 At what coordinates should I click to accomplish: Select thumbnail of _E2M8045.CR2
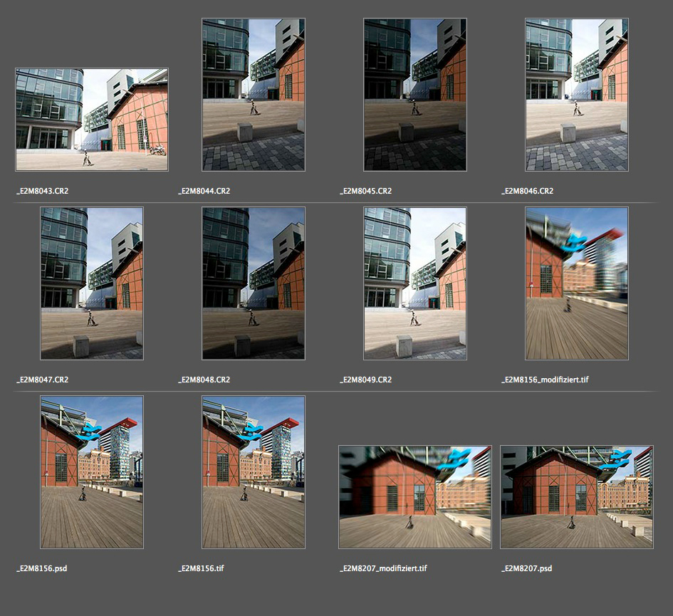coord(415,95)
